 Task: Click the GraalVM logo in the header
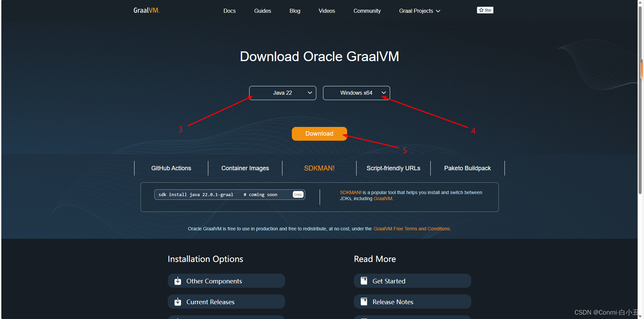[x=147, y=10]
